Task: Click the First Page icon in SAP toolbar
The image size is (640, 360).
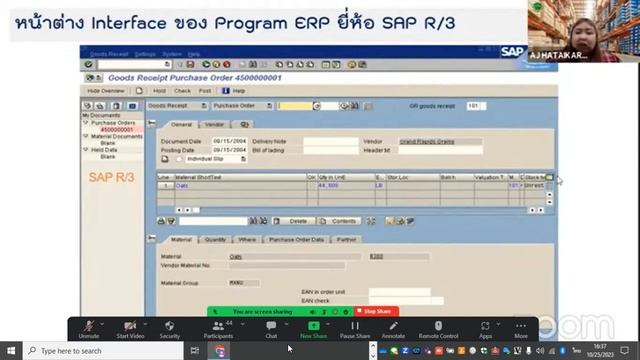Action: (279, 64)
